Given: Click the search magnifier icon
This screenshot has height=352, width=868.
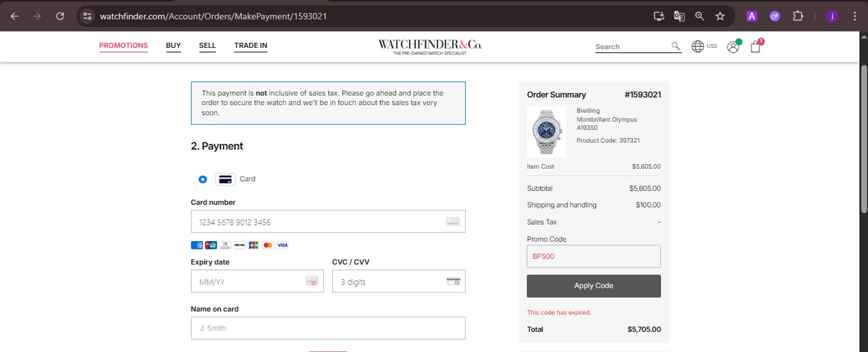Looking at the screenshot, I should click(x=675, y=46).
